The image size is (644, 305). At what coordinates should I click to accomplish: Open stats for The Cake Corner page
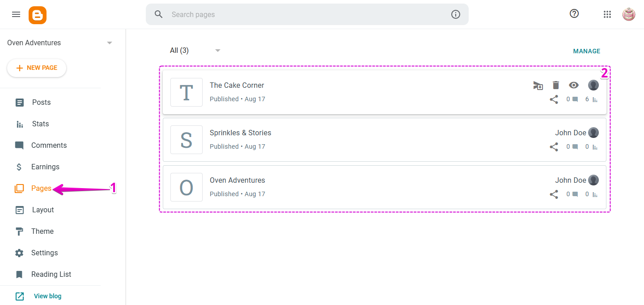click(594, 99)
